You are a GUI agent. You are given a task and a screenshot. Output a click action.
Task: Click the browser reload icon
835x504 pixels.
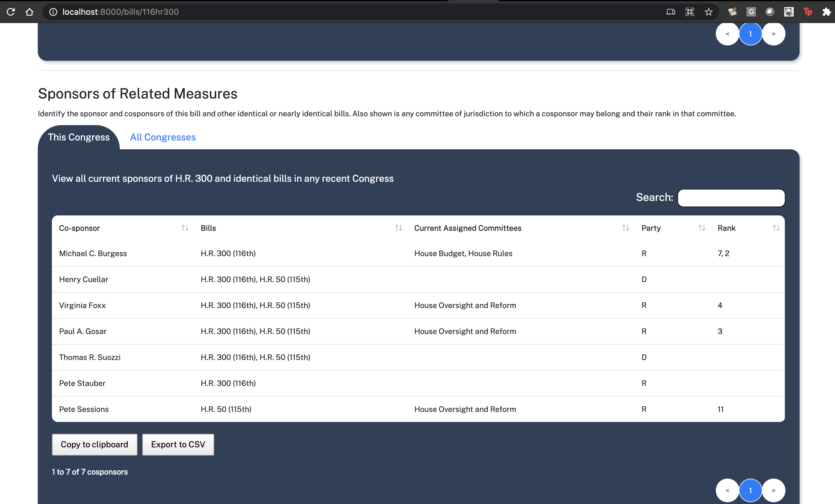tap(11, 12)
